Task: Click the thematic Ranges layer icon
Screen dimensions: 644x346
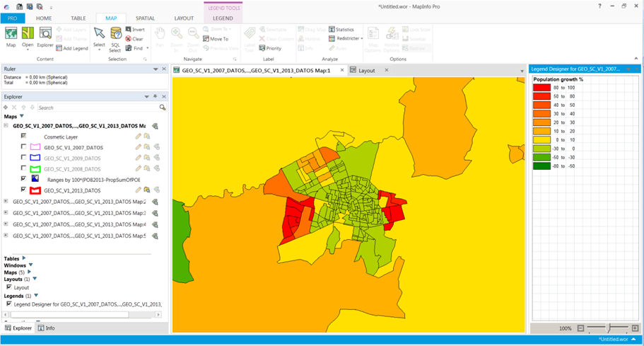Action: pyautogui.click(x=35, y=179)
